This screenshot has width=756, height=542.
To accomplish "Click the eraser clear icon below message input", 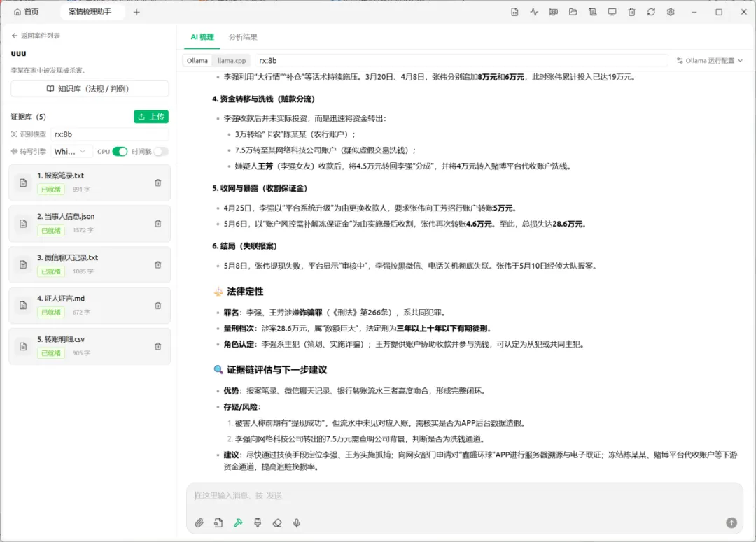I will click(277, 522).
